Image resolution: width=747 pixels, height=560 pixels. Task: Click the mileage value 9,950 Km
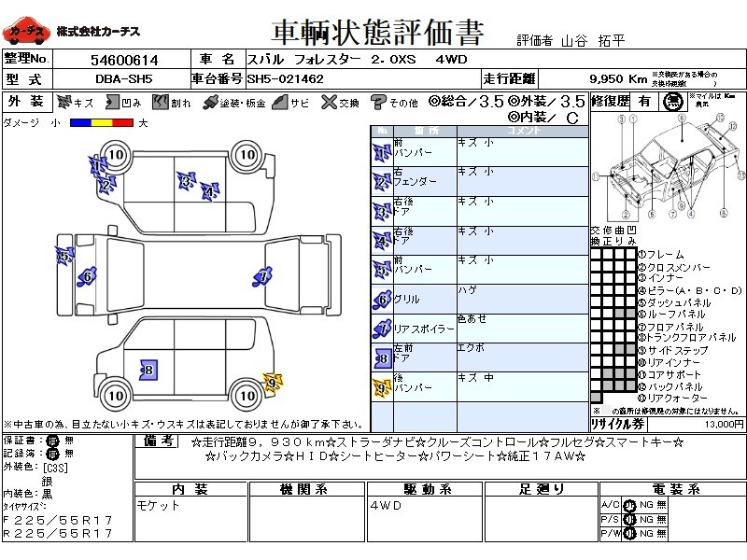coord(618,79)
